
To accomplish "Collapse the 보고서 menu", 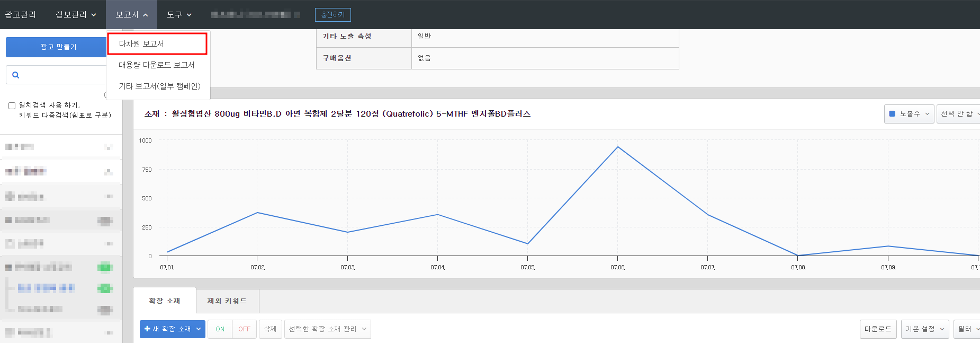I will [131, 14].
